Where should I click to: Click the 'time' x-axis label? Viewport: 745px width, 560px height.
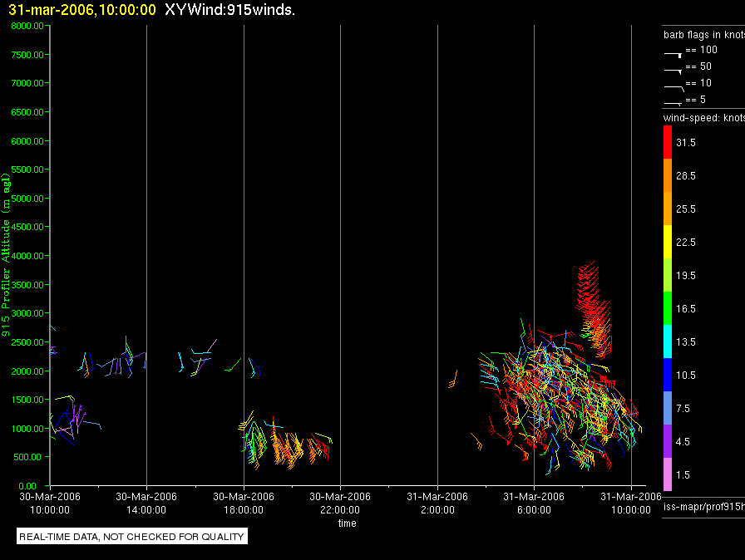pos(347,523)
